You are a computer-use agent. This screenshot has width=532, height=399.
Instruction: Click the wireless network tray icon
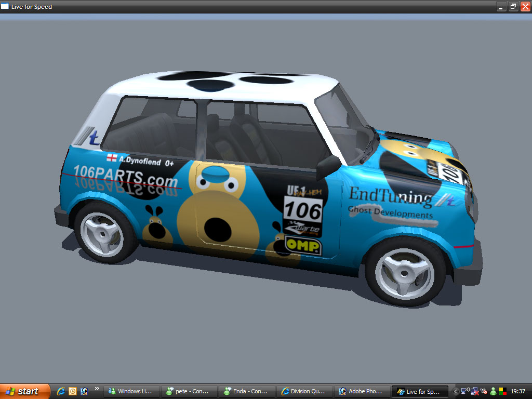point(465,391)
